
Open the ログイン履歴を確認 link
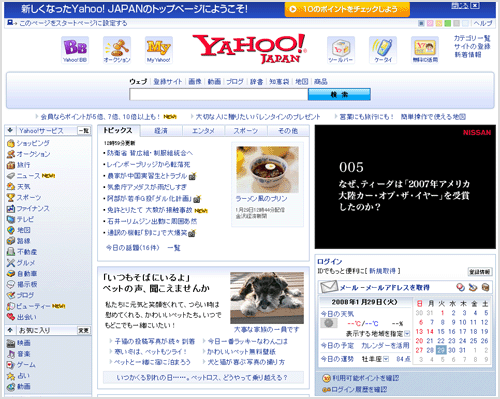click(359, 389)
